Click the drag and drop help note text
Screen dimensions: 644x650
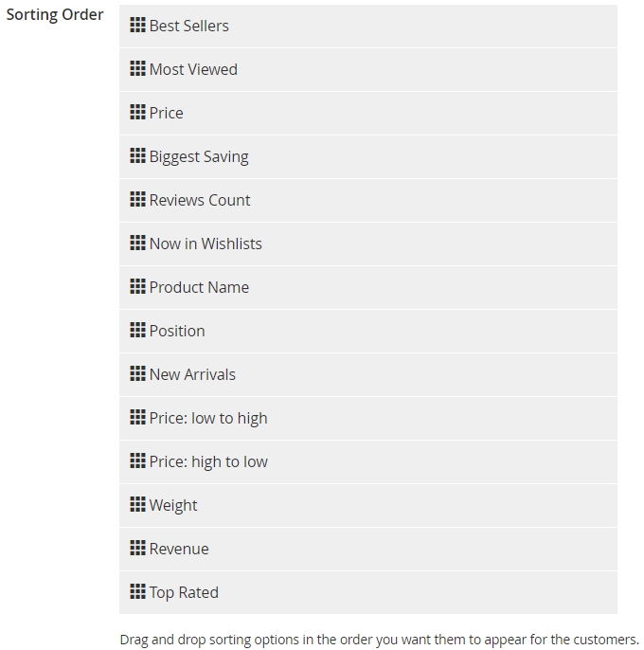click(x=379, y=640)
